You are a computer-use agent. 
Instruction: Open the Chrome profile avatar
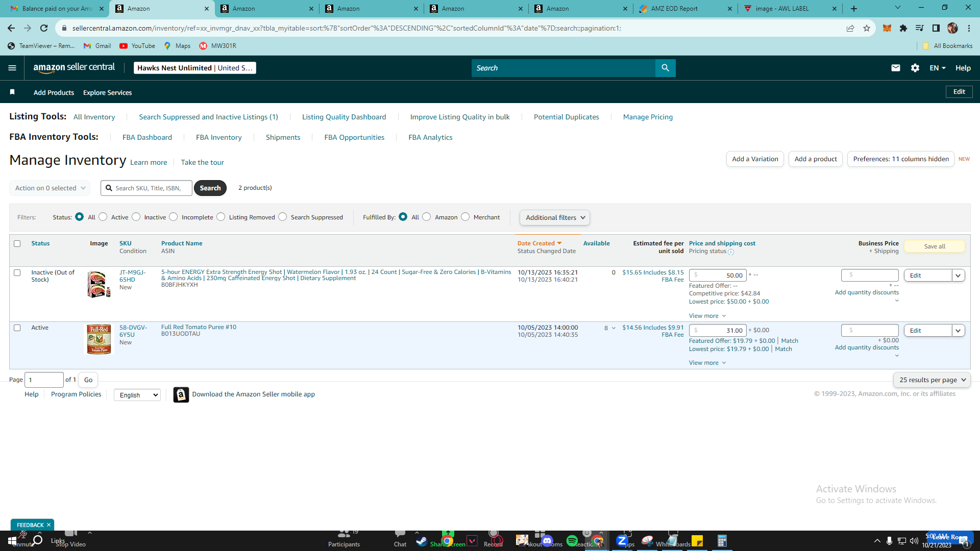952,28
